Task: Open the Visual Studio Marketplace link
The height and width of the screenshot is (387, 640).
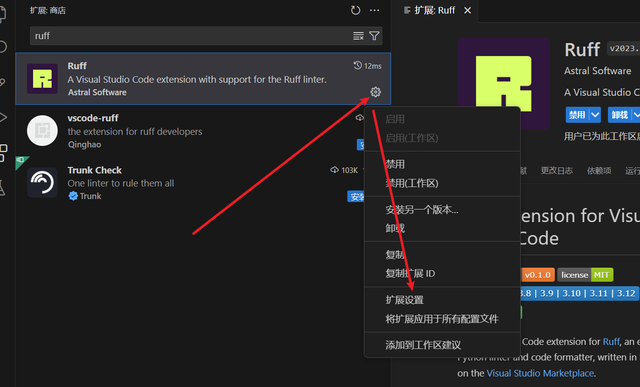Action: pos(540,373)
